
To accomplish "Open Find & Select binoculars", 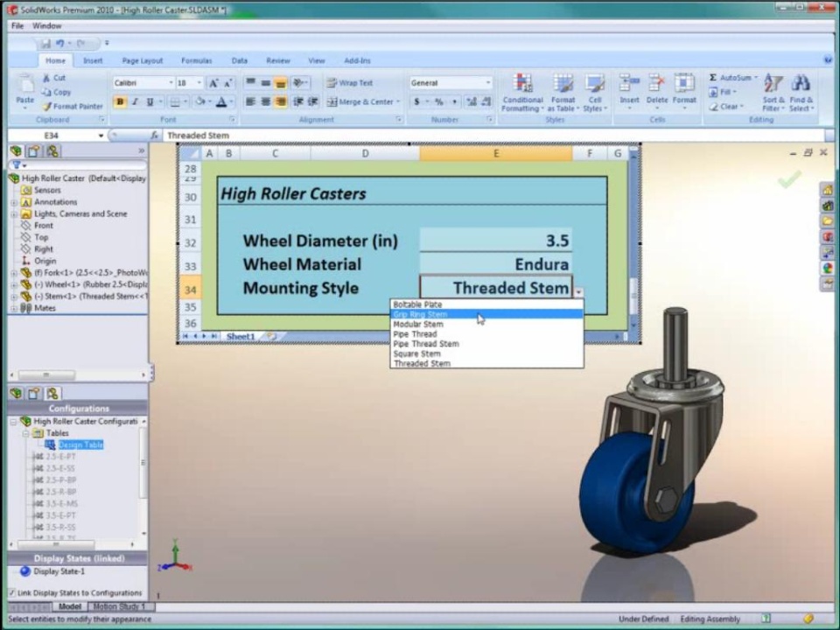I will (x=801, y=93).
